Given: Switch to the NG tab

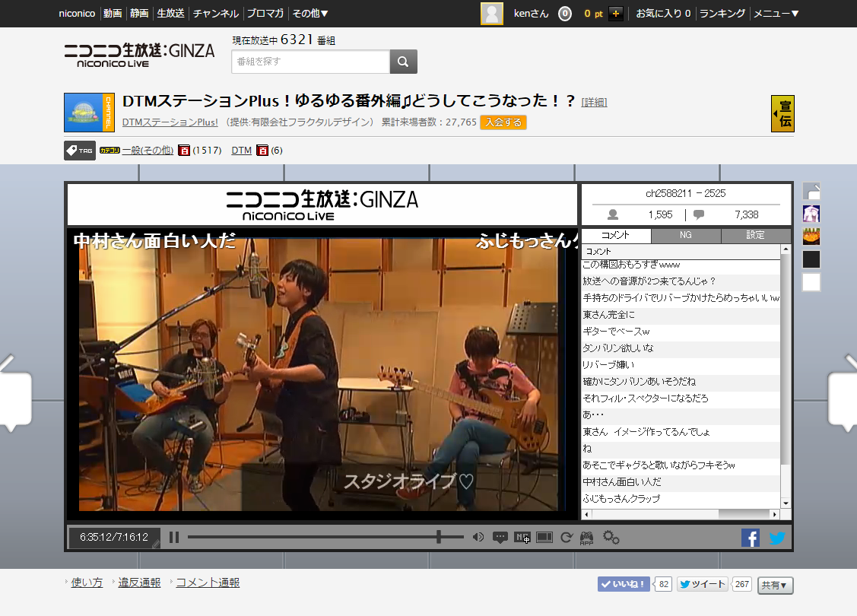Looking at the screenshot, I should click(x=686, y=235).
